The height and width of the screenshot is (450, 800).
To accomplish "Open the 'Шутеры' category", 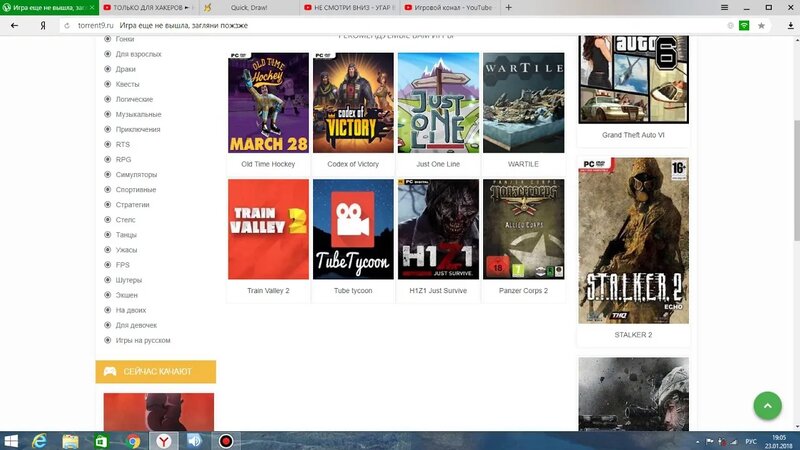I will (129, 280).
